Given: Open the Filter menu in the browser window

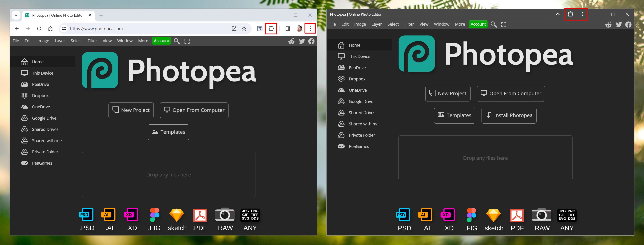Looking at the screenshot, I should click(x=92, y=41).
